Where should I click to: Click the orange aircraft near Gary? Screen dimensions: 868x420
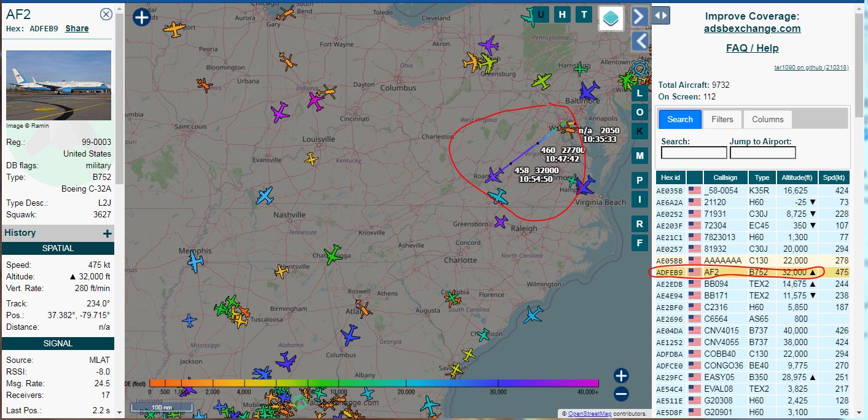tap(286, 14)
